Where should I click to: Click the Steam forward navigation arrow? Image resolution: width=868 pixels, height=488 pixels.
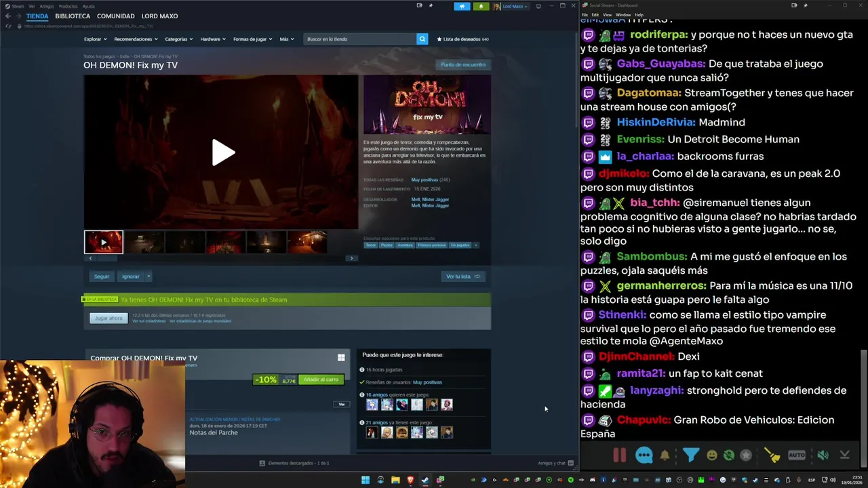coord(18,16)
